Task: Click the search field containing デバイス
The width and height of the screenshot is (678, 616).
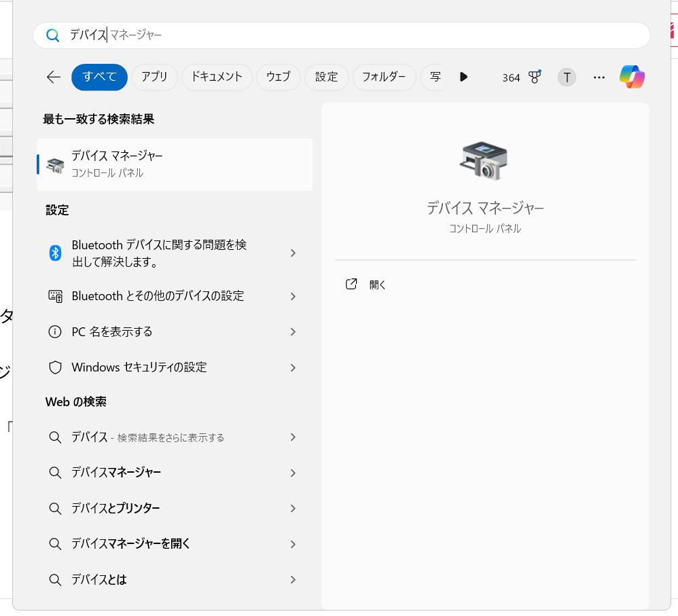Action: point(342,35)
